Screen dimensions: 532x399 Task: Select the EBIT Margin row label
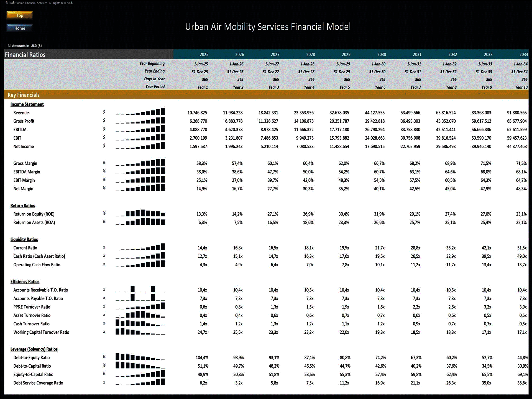(24, 180)
